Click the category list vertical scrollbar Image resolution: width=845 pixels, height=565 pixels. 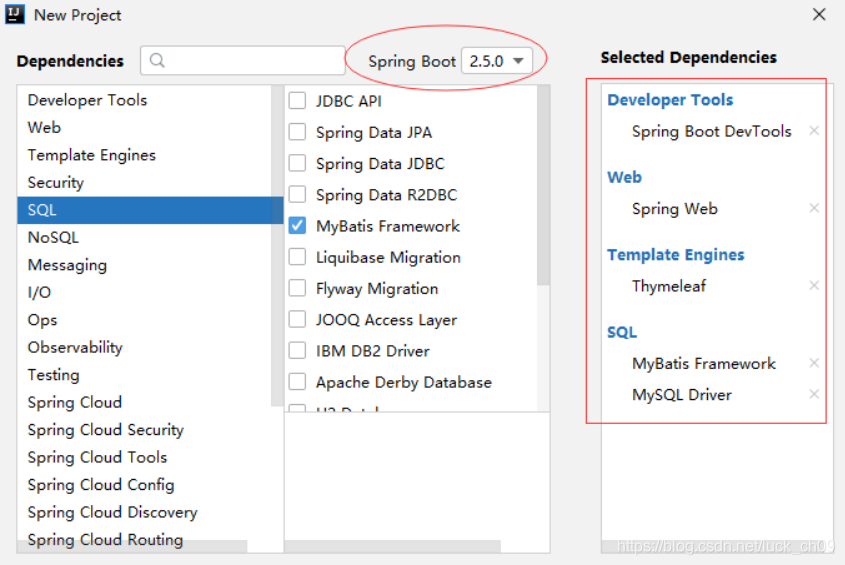(277, 245)
